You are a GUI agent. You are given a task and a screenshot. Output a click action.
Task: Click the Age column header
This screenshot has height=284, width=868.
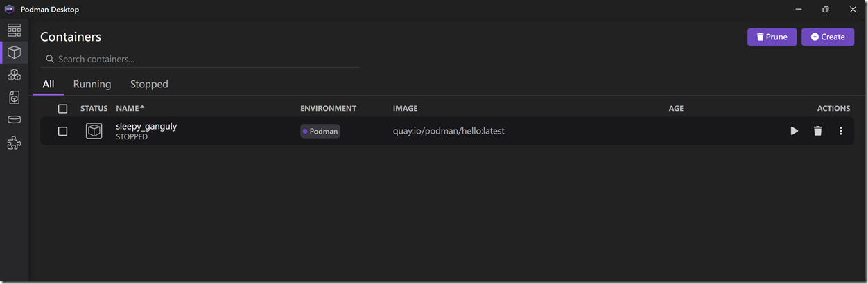pyautogui.click(x=676, y=109)
